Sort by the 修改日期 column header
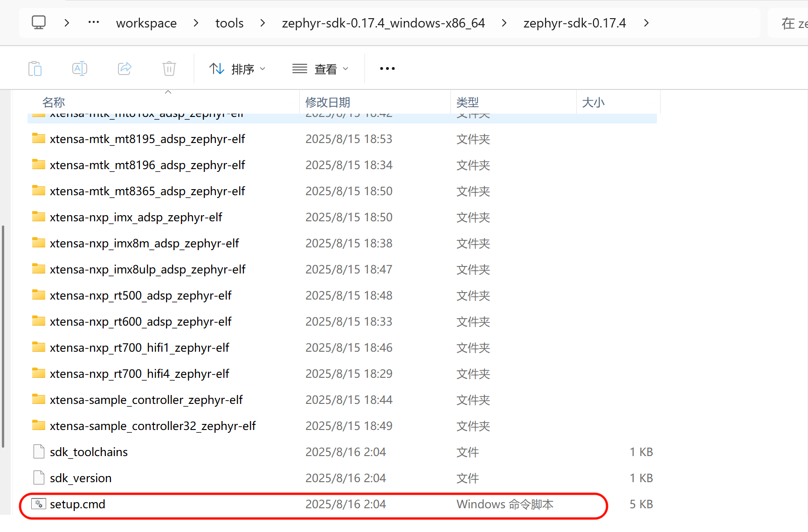This screenshot has height=532, width=808. pos(328,102)
